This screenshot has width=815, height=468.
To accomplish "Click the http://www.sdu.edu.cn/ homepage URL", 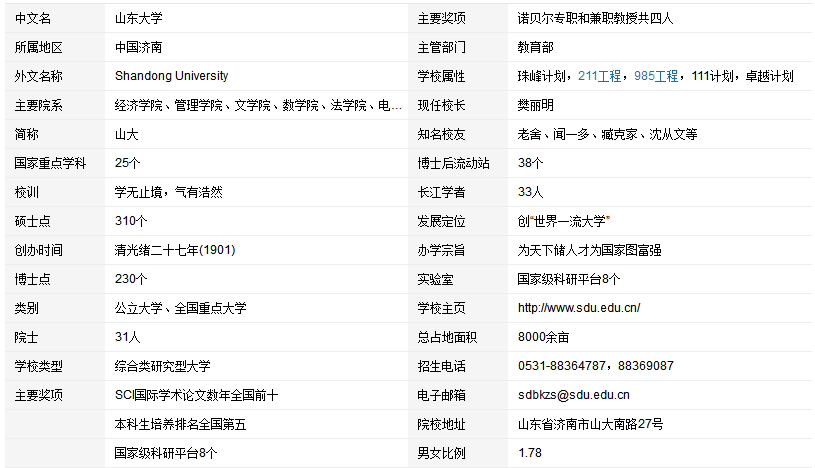I will (x=579, y=308).
